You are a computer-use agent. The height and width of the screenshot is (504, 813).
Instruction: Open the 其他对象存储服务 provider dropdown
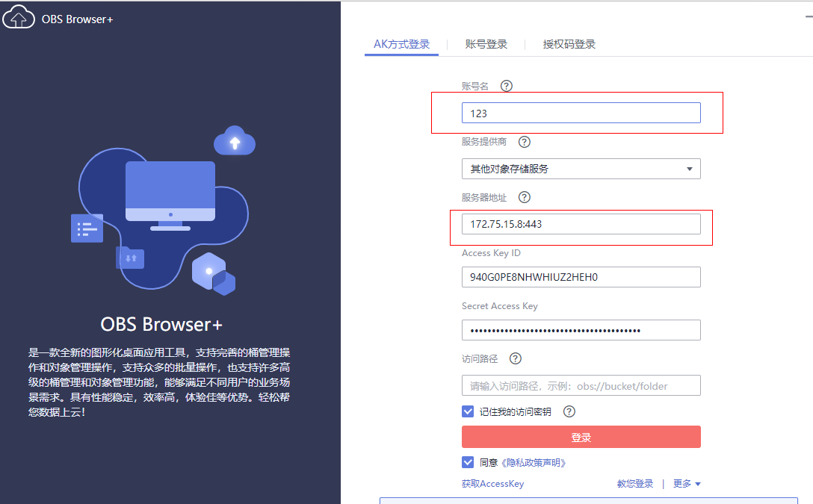pyautogui.click(x=581, y=169)
